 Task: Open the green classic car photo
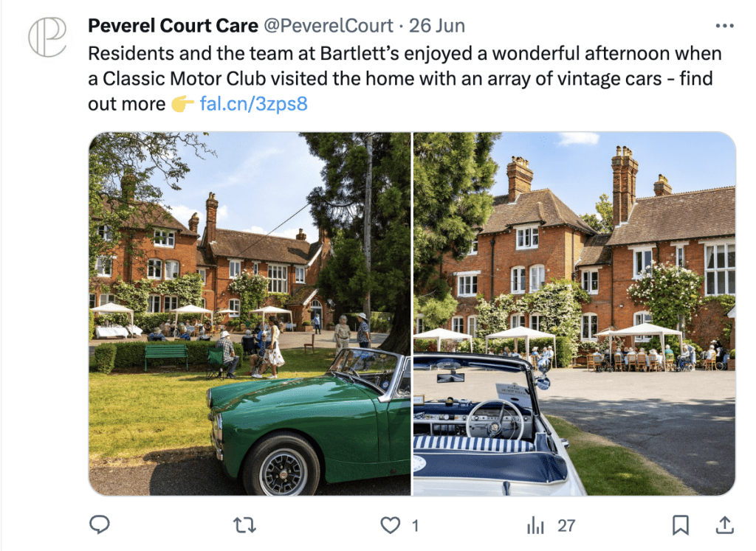(x=250, y=313)
